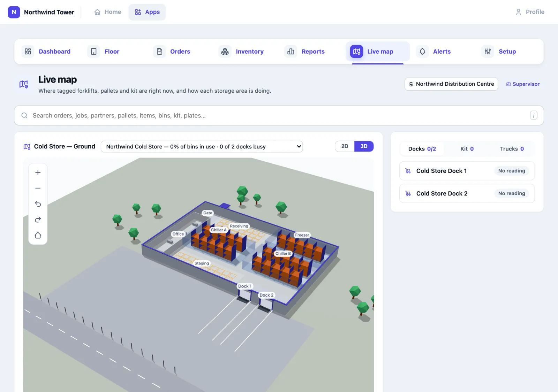This screenshot has height=392, width=558.
Task: Select the Cold Store Dock 2 row
Action: [467, 193]
